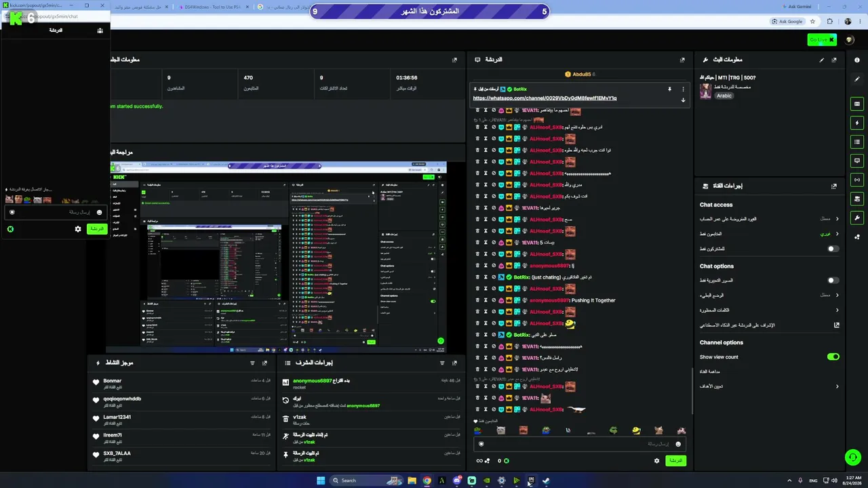This screenshot has width=868, height=488.
Task: Click the Ask Google button
Action: [787, 21]
